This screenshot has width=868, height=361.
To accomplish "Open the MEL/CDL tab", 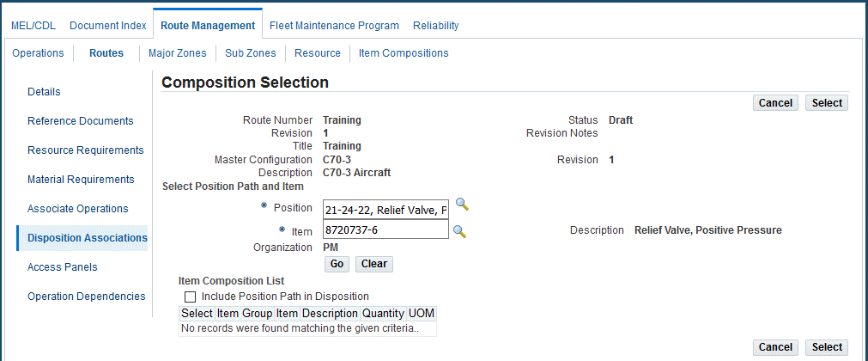I will point(33,26).
